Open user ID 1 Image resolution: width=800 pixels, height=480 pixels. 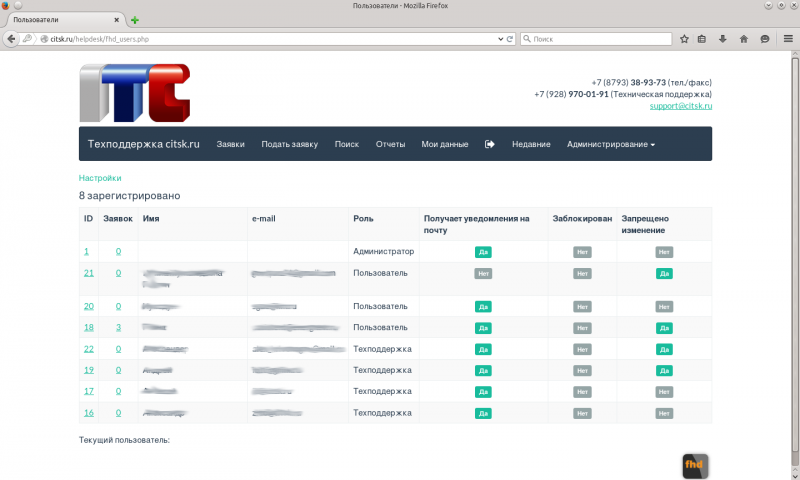click(86, 251)
